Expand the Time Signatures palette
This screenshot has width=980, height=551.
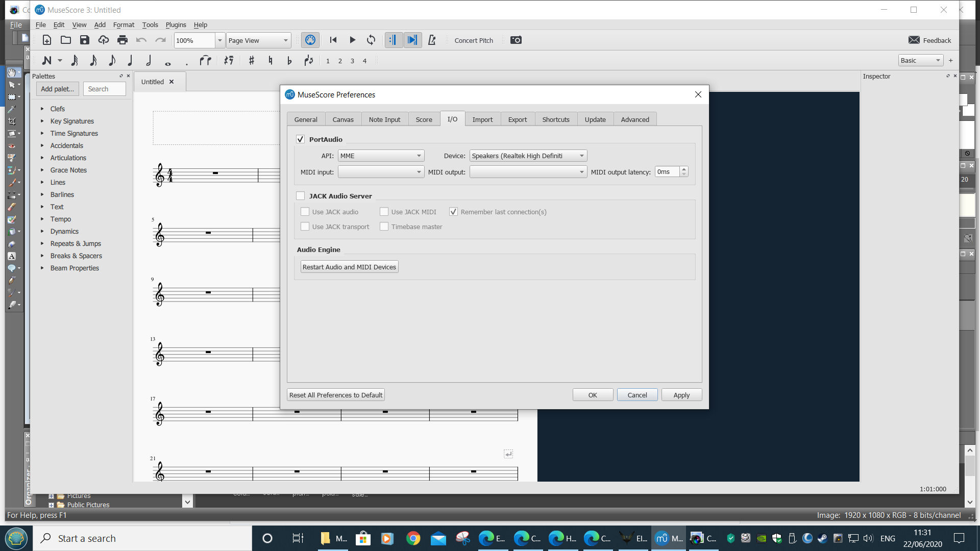pyautogui.click(x=42, y=133)
